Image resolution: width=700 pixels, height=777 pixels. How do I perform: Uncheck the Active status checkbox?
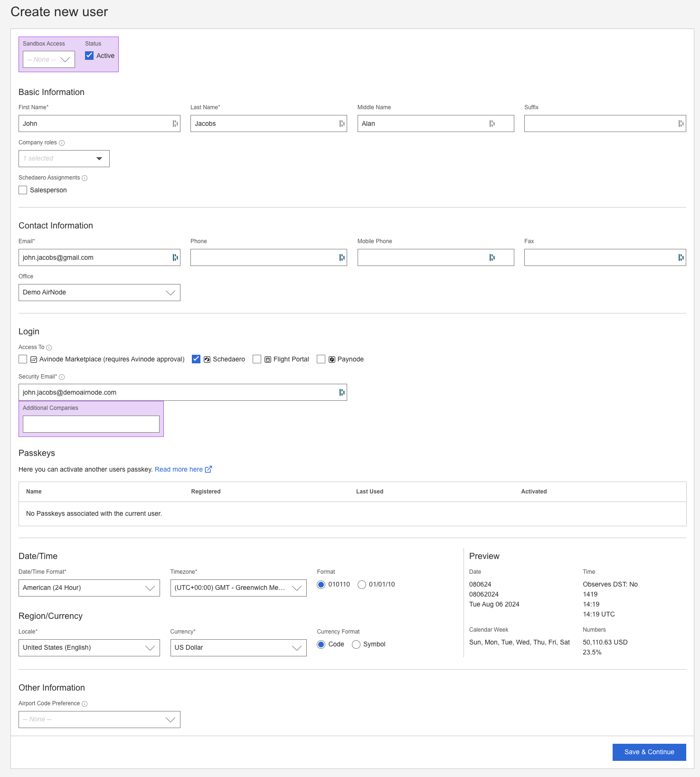[89, 56]
